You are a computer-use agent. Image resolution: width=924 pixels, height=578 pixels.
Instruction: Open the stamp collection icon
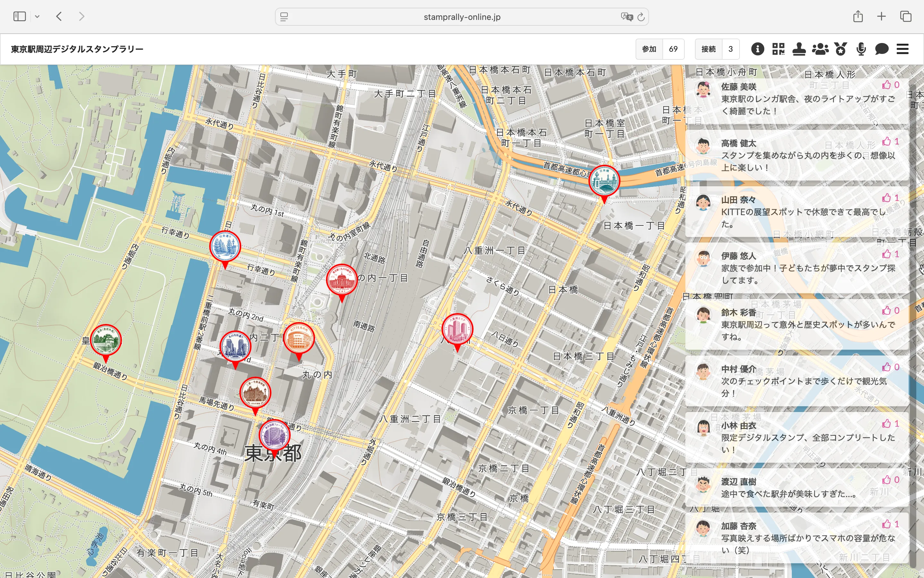tap(799, 49)
